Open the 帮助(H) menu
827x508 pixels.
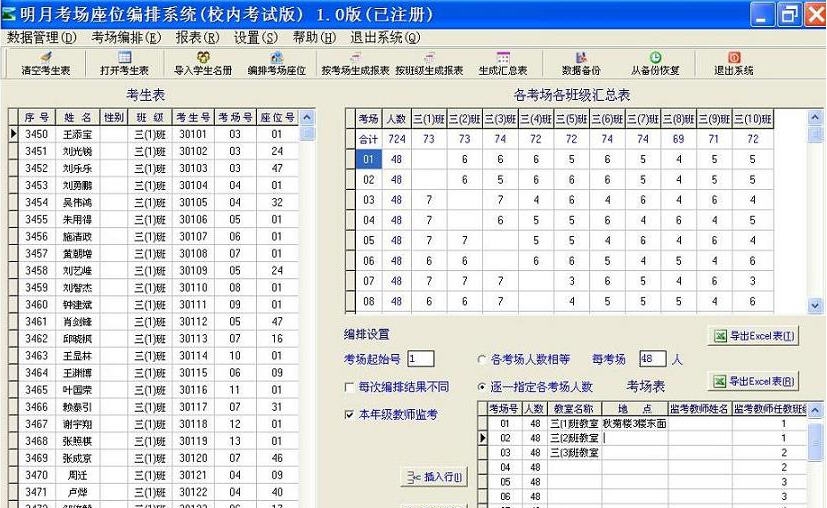click(x=314, y=37)
